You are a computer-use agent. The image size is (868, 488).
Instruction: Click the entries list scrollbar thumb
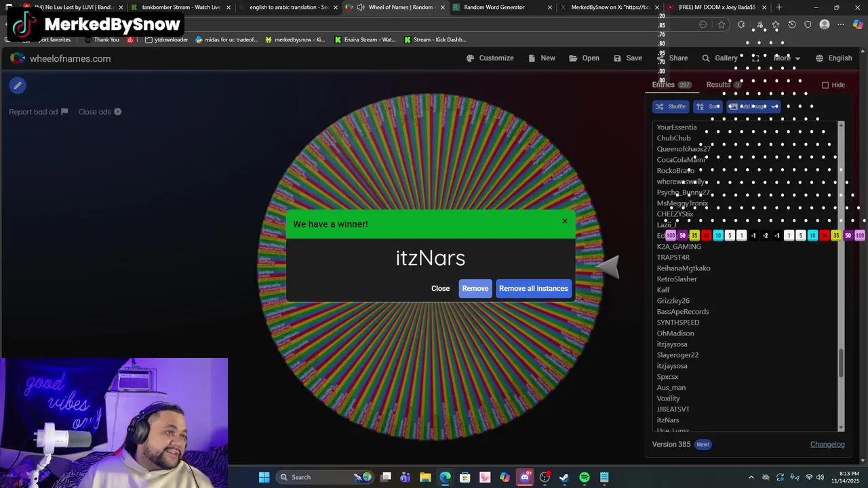point(842,363)
